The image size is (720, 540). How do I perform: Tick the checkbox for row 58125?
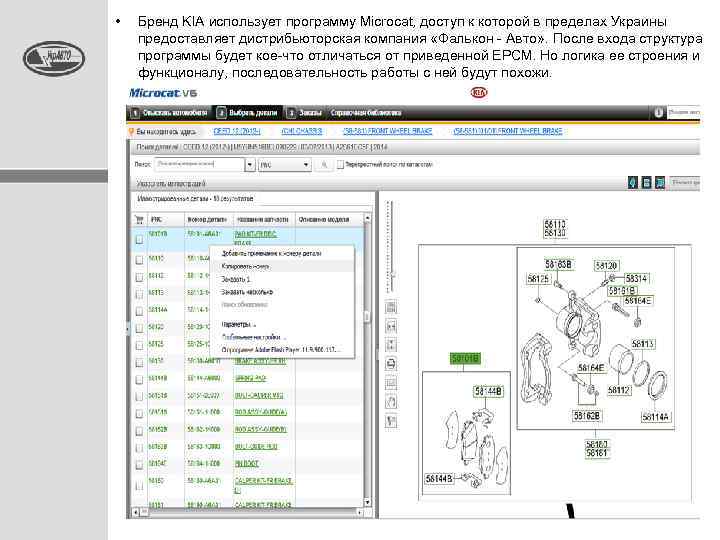[x=139, y=345]
